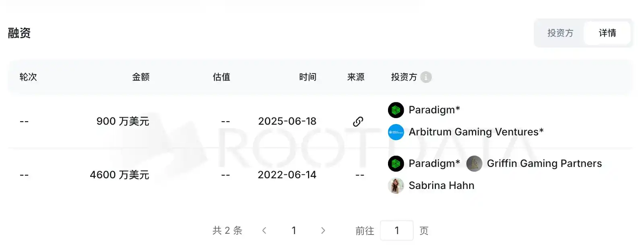Click the Arbitrum Gaming Ventures logo icon
Viewport: 644px width, 251px height.
click(x=396, y=132)
